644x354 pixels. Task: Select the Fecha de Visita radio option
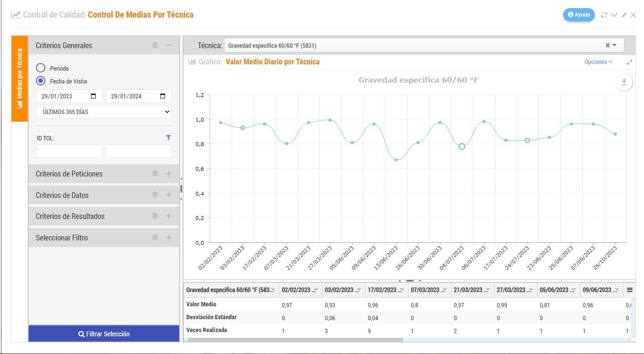41,81
